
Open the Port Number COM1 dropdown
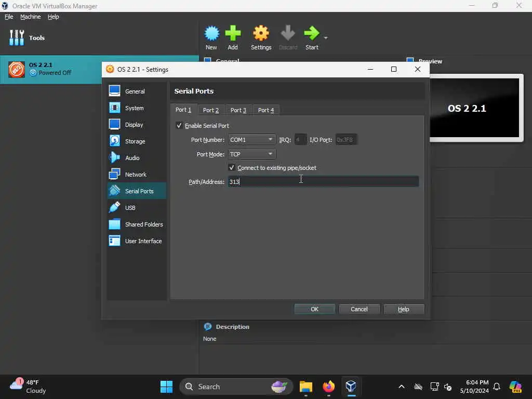252,139
